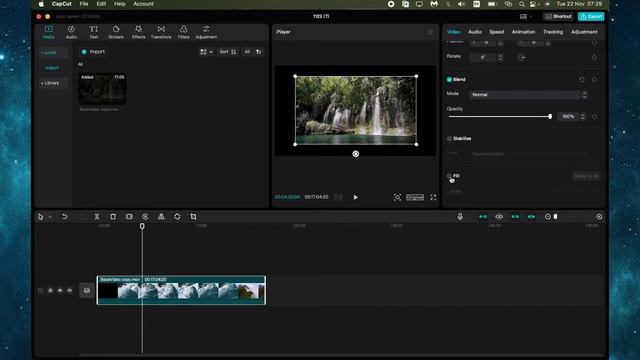Open the Edit menu
The width and height of the screenshot is (640, 360).
[x=101, y=4]
